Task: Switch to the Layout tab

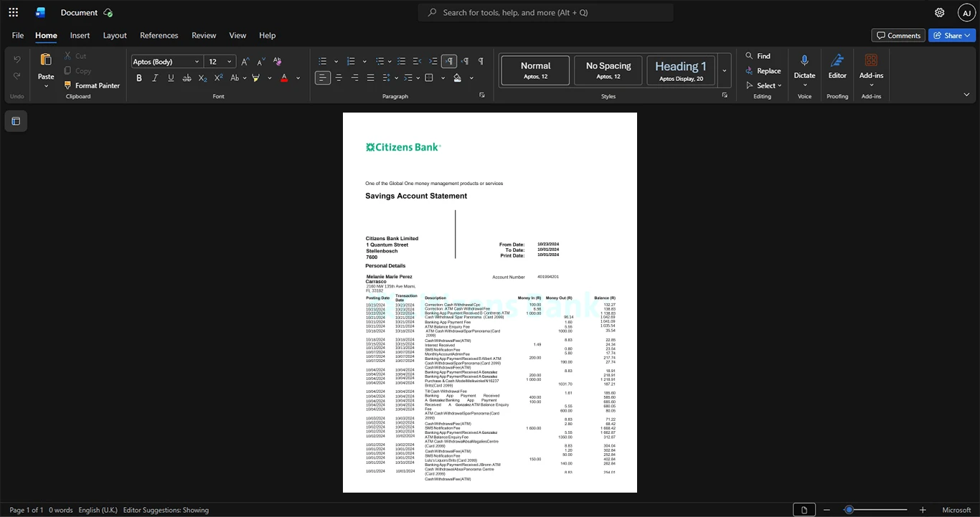Action: coord(115,35)
